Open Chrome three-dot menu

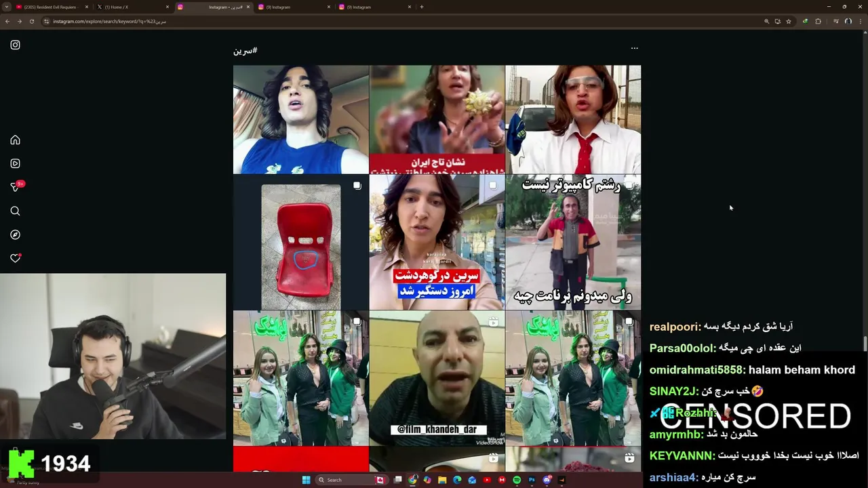[861, 21]
